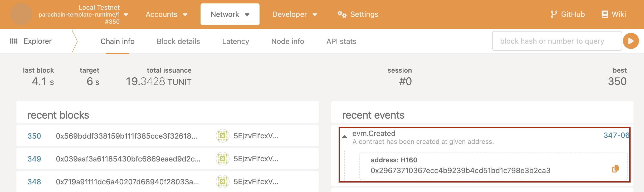The width and height of the screenshot is (644, 192).
Task: Open the Explorer grid icon
Action: pyautogui.click(x=14, y=41)
